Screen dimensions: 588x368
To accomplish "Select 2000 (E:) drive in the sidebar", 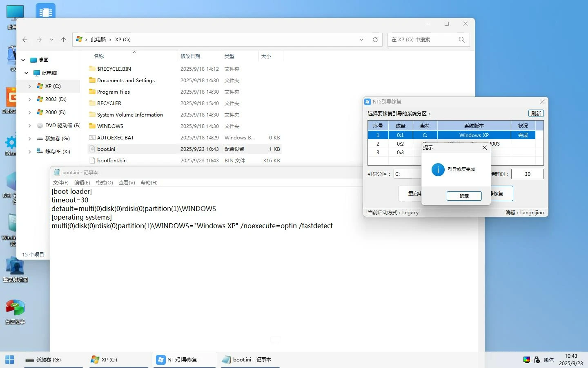I will click(x=56, y=112).
